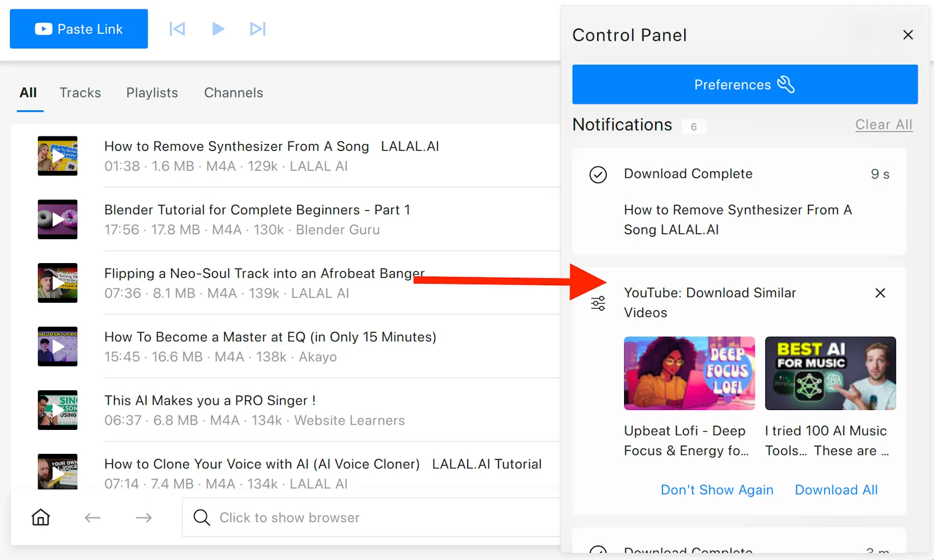Click Blender Guru track details line

[242, 230]
